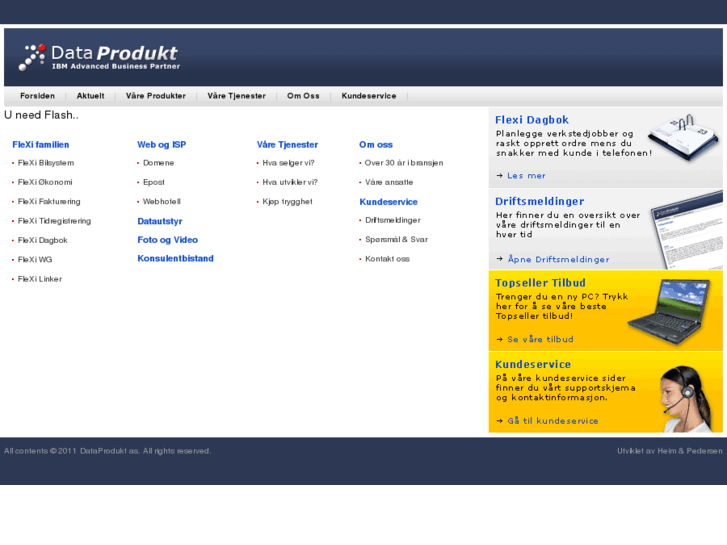Viewport: 727px width, 545px height.
Task: View Hva utvikler vi? page
Action: pyautogui.click(x=290, y=182)
